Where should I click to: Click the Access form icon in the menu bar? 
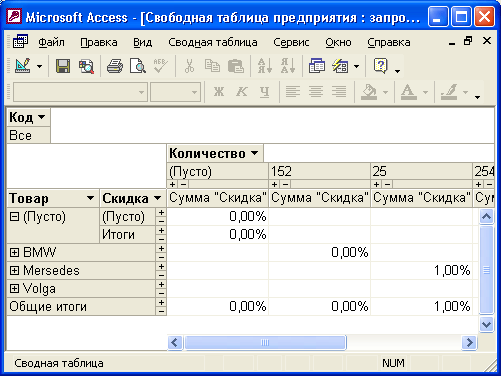21,42
